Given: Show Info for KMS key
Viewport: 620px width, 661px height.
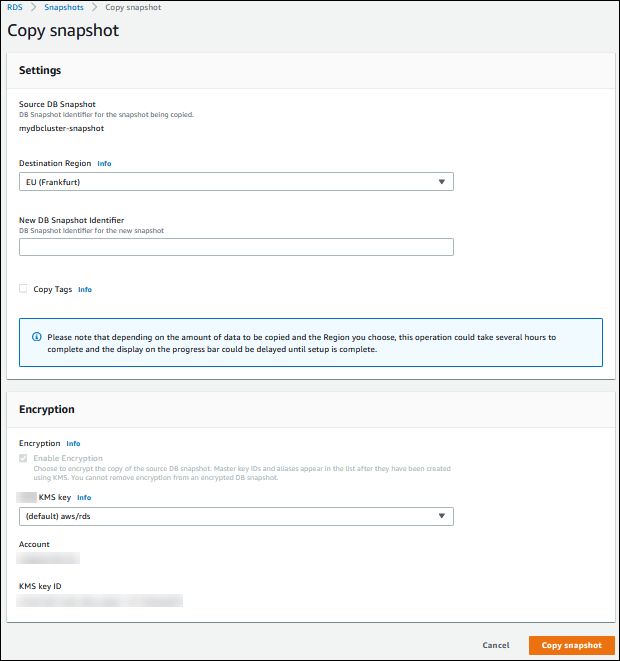Looking at the screenshot, I should pos(84,497).
